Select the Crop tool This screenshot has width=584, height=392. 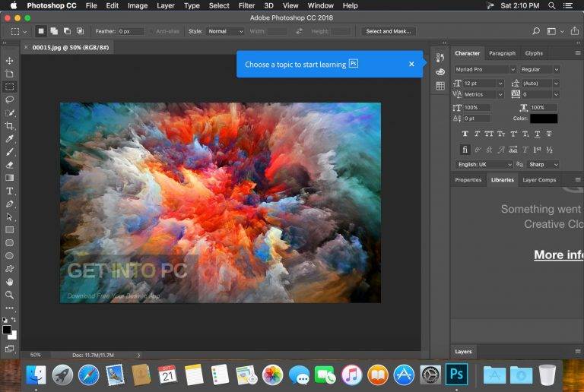tap(10, 125)
